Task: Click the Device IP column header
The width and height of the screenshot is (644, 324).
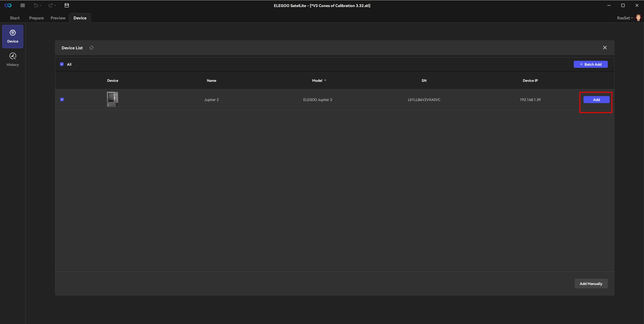Action: [530, 81]
